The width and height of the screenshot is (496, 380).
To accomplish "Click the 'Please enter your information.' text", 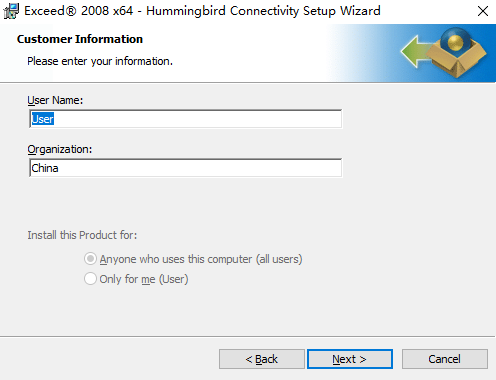I will pyautogui.click(x=100, y=61).
